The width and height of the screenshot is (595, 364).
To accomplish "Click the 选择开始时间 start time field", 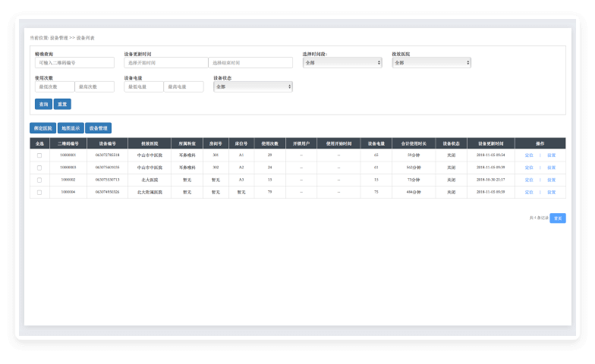I will tap(166, 63).
